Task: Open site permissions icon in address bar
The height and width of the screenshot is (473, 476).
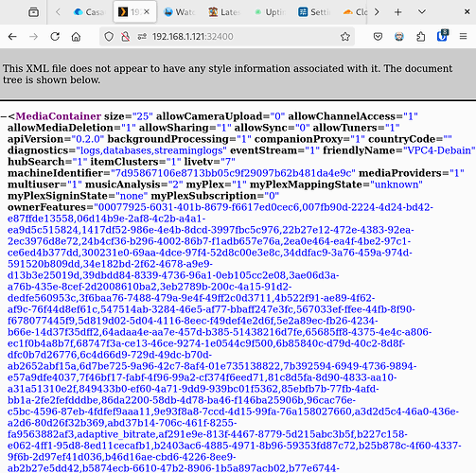Action: 142,37
